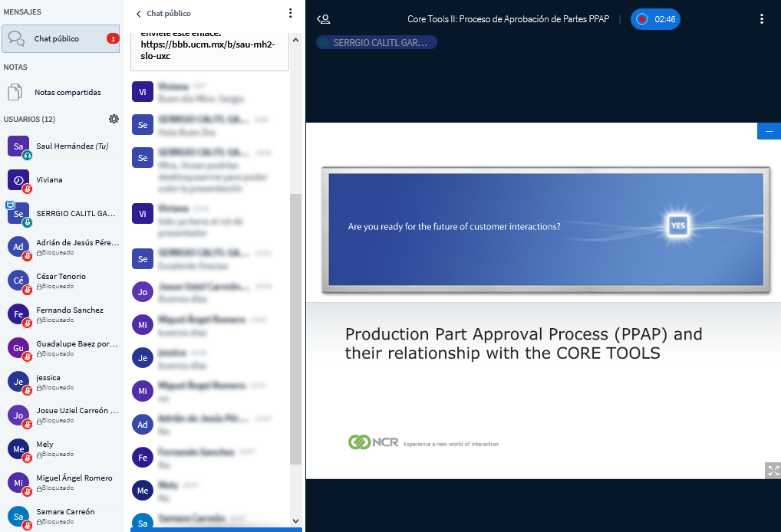The height and width of the screenshot is (532, 781).
Task: Select Samara Carreón in user list
Action: pos(62,517)
